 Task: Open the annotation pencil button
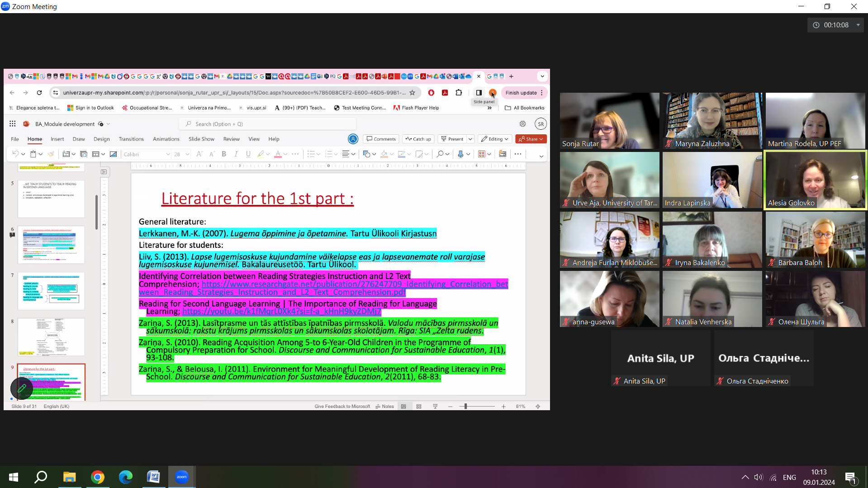pos(21,388)
